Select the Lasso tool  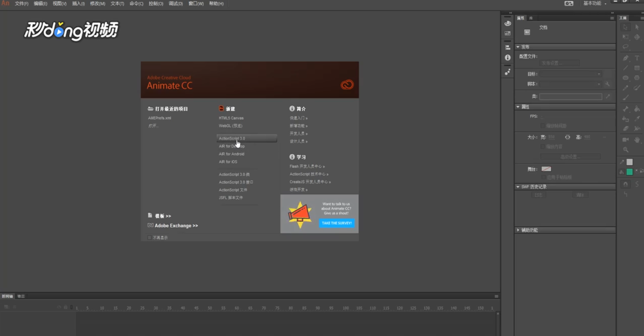click(x=625, y=47)
